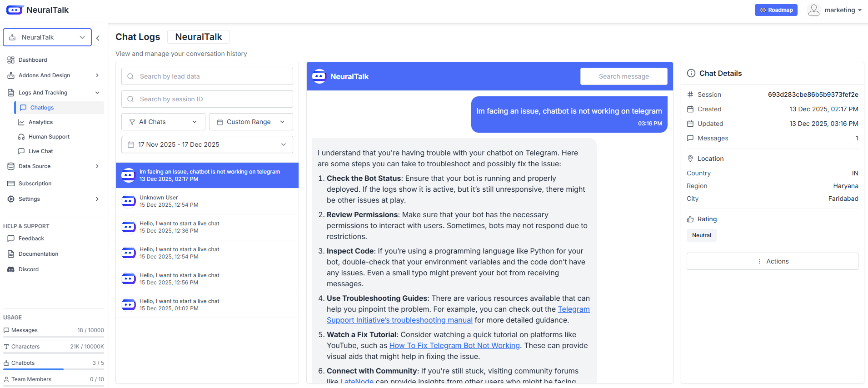Click the Discord logo icon
Screen dimensions: 868x388
click(x=11, y=269)
